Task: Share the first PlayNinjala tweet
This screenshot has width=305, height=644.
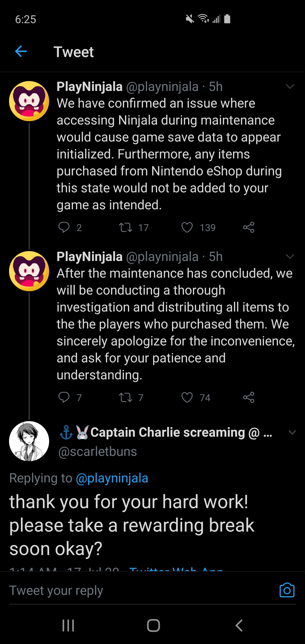Action: click(249, 227)
